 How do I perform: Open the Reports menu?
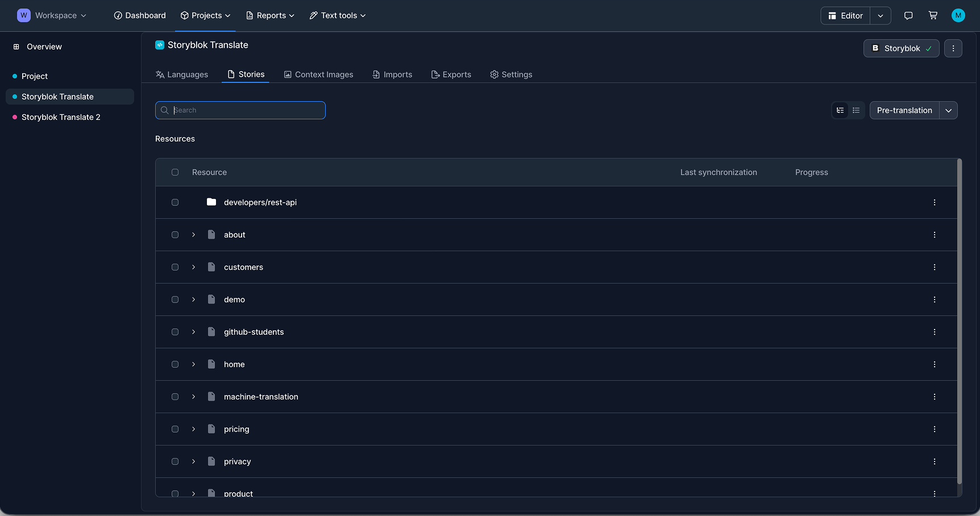coord(270,15)
